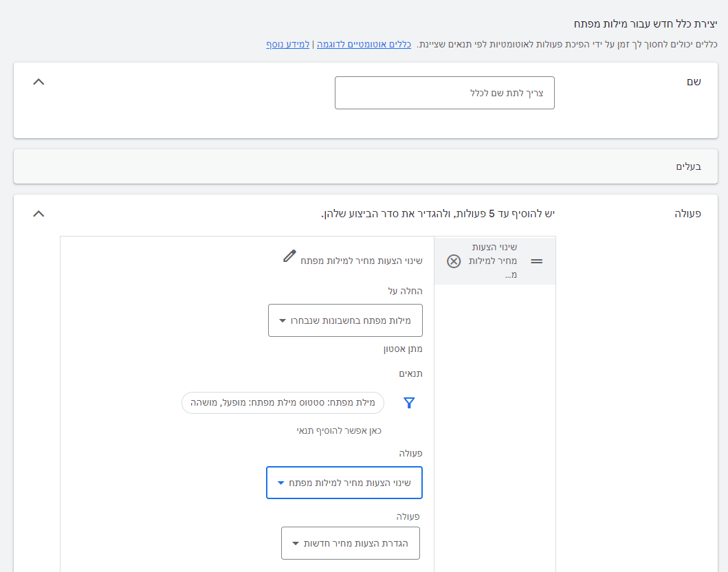Click the החלה על label
This screenshot has width=728, height=572.
406,291
